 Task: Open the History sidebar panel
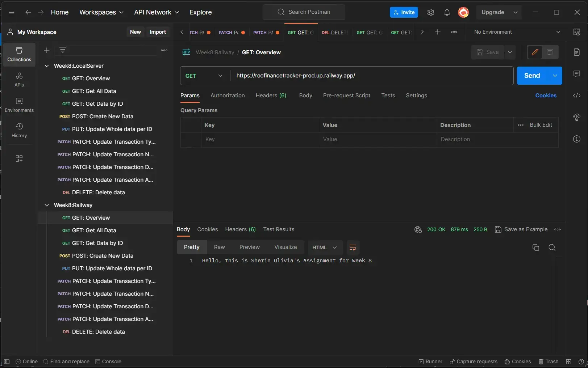point(19,131)
